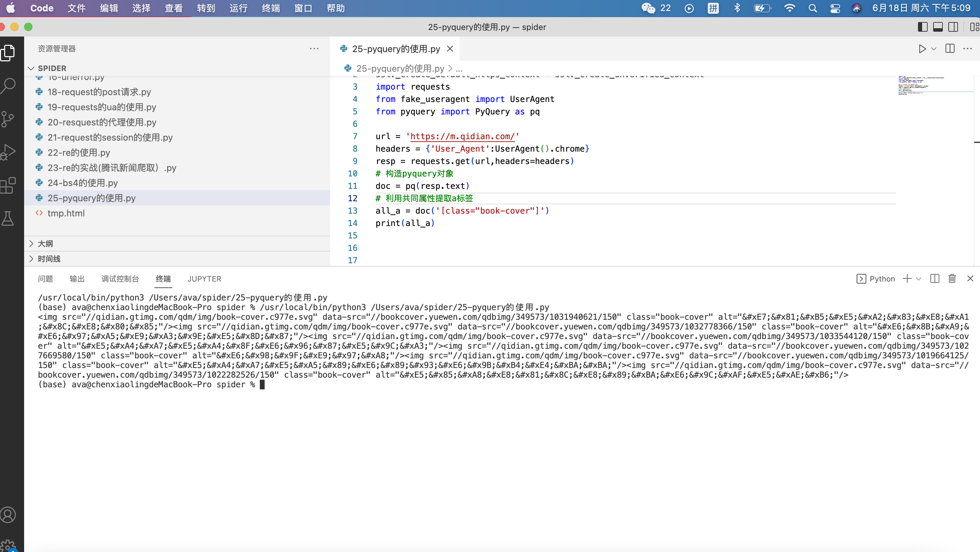Open the WeChat menu bar icon
Image resolution: width=980 pixels, height=552 pixels.
click(648, 8)
